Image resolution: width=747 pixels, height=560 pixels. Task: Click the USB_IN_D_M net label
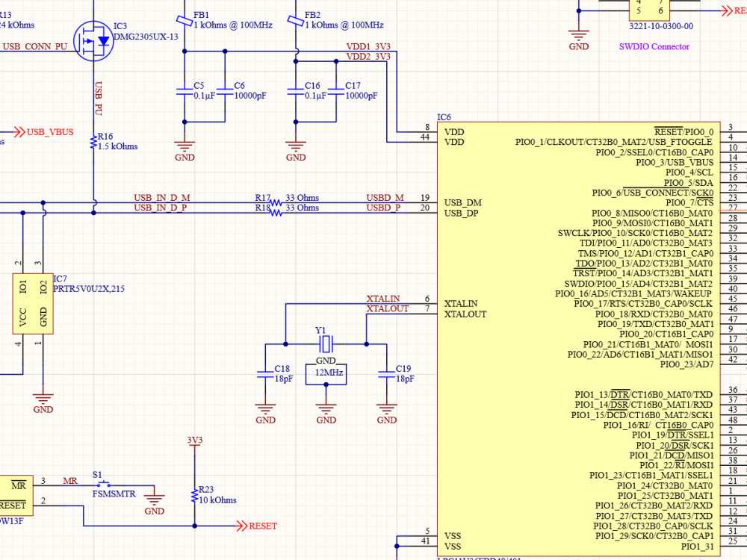coord(162,197)
